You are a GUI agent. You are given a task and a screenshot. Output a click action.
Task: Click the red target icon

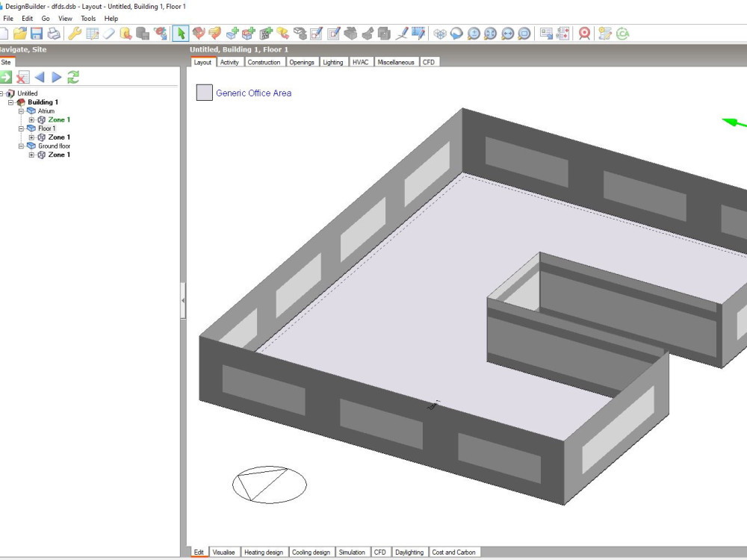click(x=585, y=34)
